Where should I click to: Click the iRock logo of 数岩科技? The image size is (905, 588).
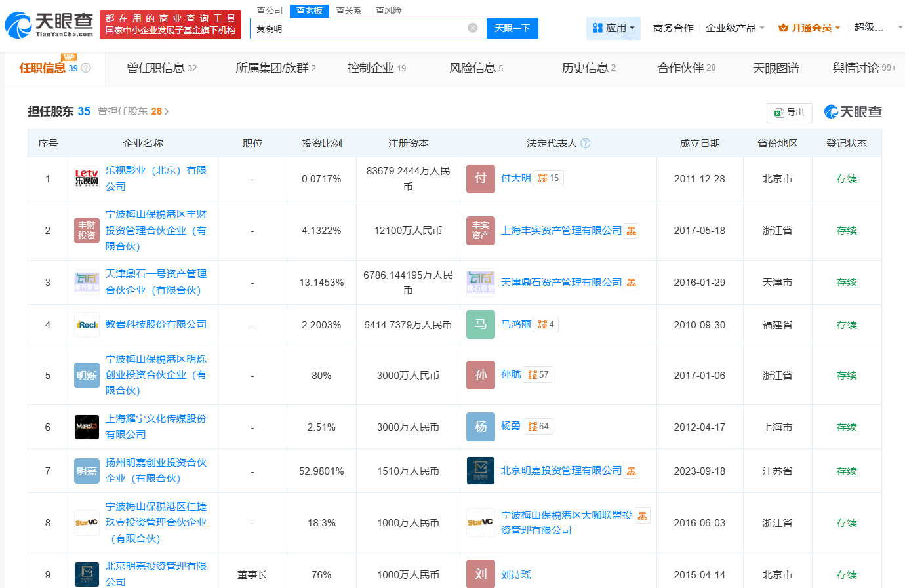pos(87,324)
